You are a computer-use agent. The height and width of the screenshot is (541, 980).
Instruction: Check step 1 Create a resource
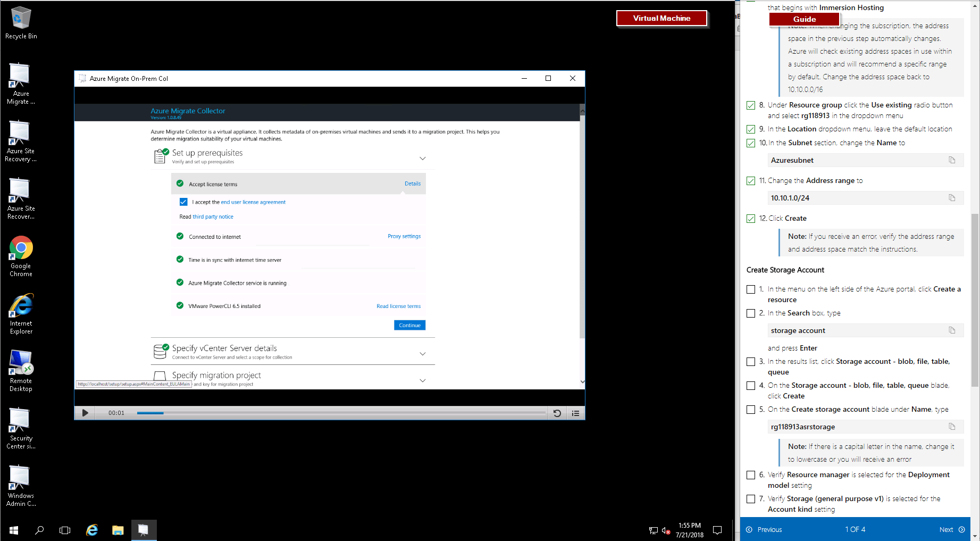click(750, 289)
